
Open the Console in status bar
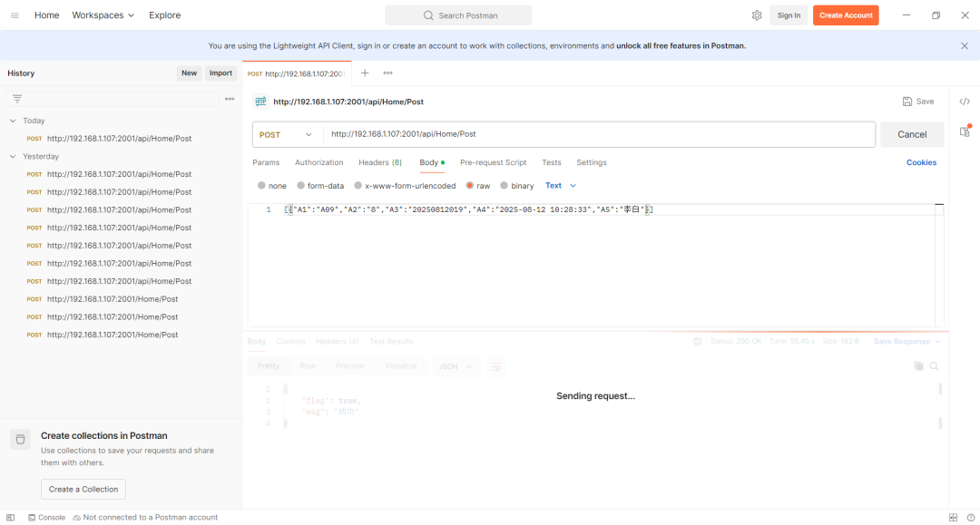tap(45, 517)
